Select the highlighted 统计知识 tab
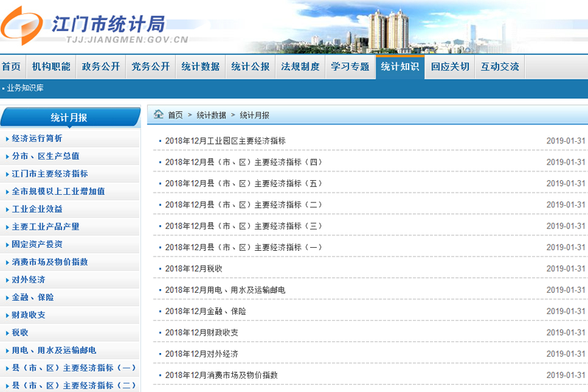The width and height of the screenshot is (588, 392). point(400,67)
